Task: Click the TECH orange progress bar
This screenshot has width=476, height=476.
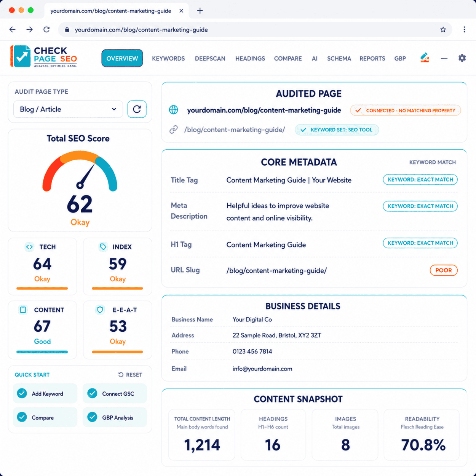Action: (42, 288)
